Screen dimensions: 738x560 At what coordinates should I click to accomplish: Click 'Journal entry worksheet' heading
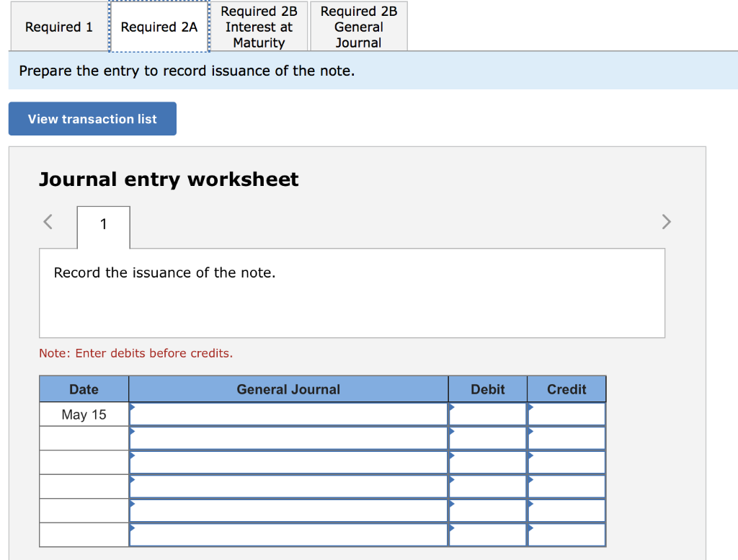click(x=169, y=179)
